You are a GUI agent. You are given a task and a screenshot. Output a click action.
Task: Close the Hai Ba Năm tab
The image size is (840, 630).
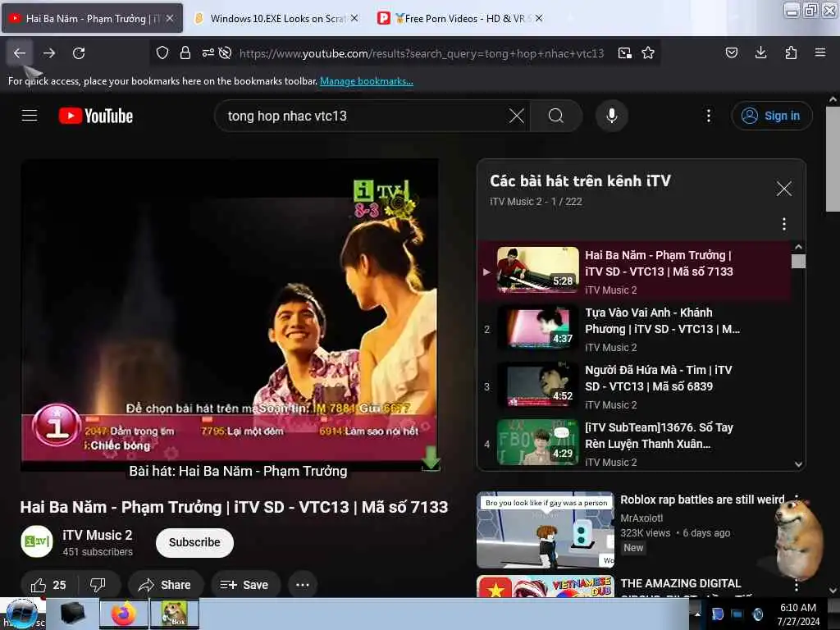point(170,18)
